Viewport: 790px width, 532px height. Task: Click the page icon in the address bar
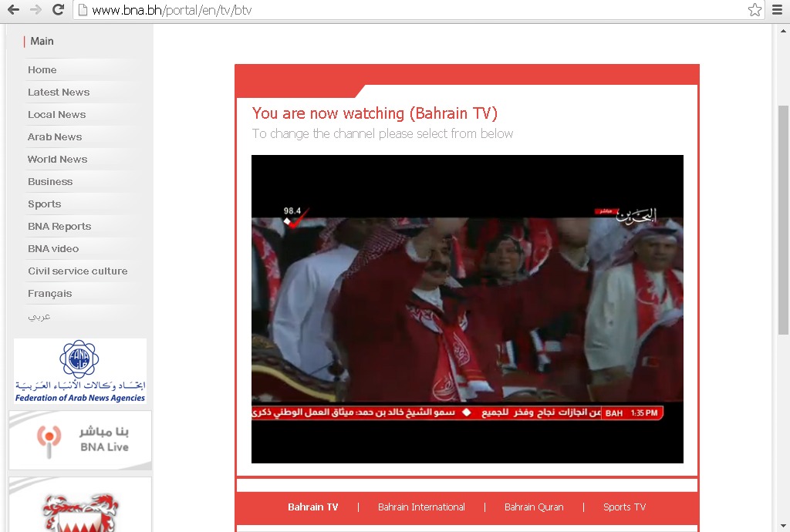[83, 10]
